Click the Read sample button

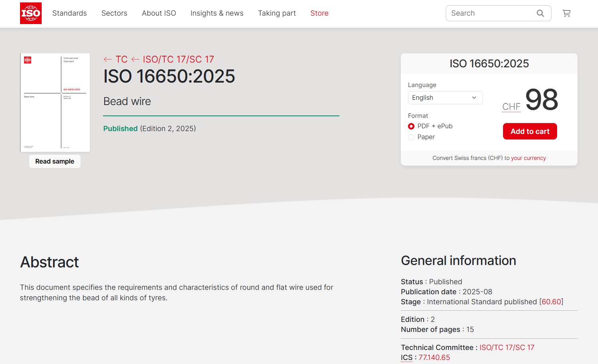55,162
